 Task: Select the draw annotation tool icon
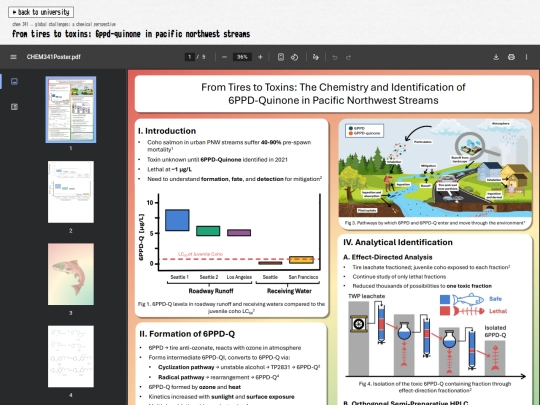click(x=315, y=57)
